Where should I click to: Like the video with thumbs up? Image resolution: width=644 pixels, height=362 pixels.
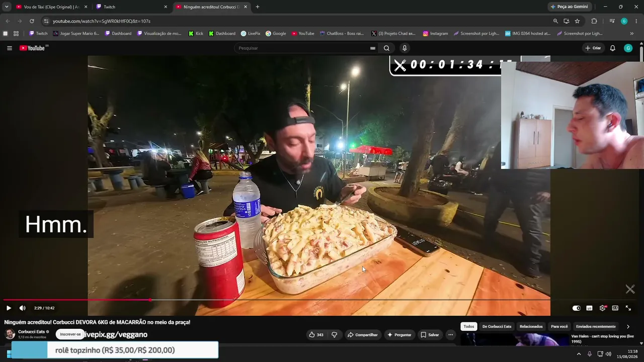click(x=316, y=335)
